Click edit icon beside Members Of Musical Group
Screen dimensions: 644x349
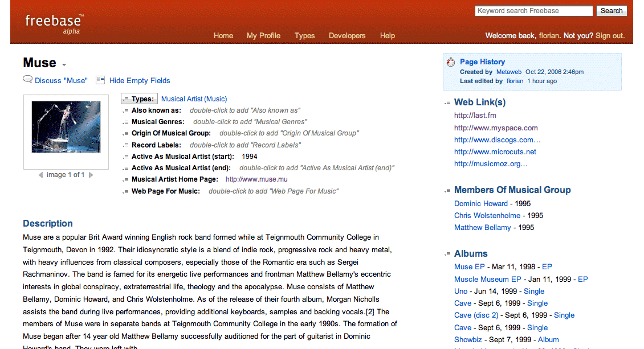coord(448,190)
